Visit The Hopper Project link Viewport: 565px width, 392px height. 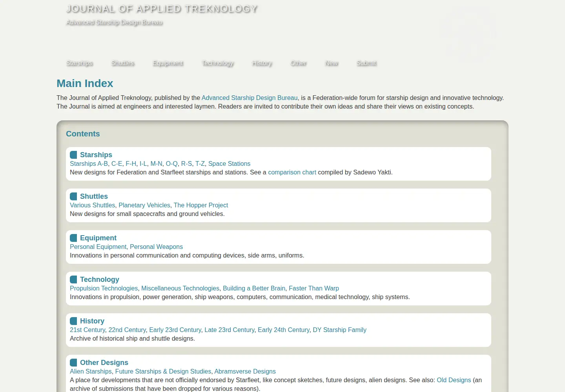pyautogui.click(x=201, y=205)
